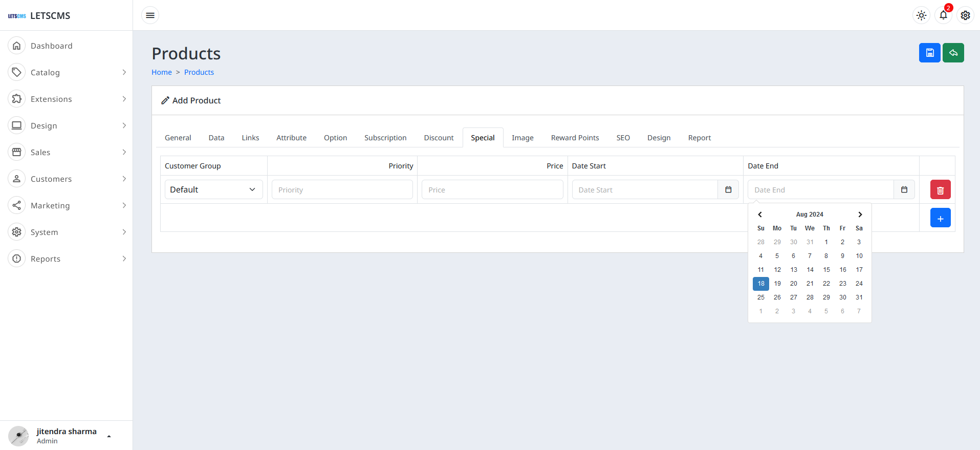
Task: Click the Date End calendar icon
Action: [904, 190]
